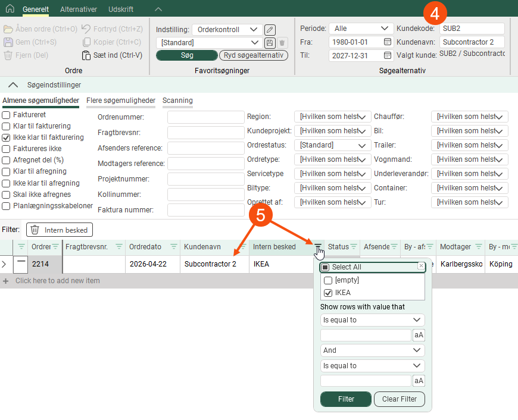Open the calendar picker for the Til date
This screenshot has height=420, width=518.
click(388, 55)
